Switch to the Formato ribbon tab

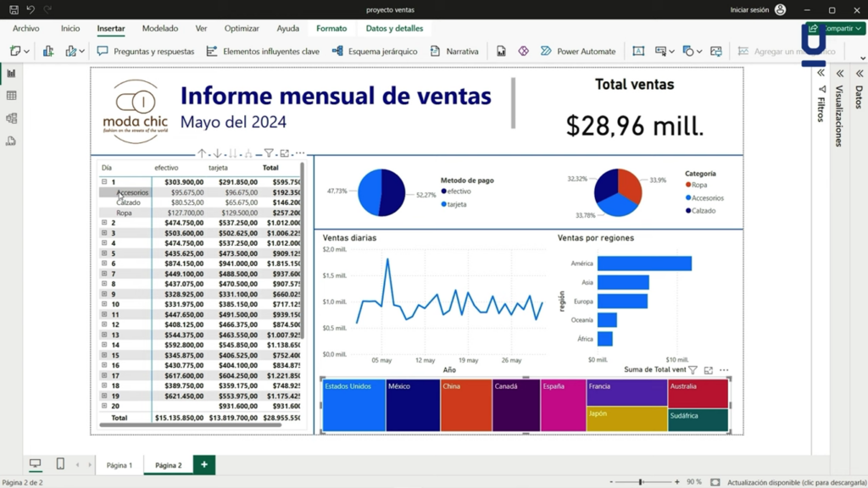click(x=331, y=28)
